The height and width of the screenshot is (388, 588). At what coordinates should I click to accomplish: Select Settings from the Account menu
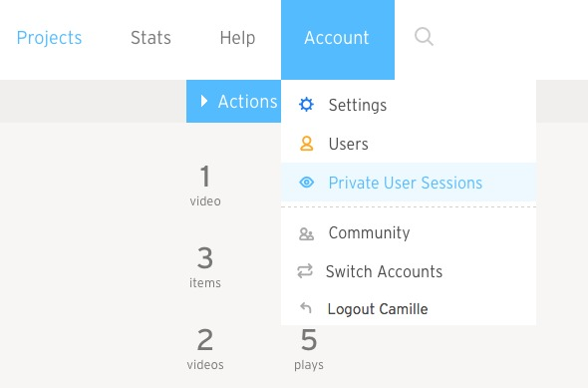click(409, 105)
